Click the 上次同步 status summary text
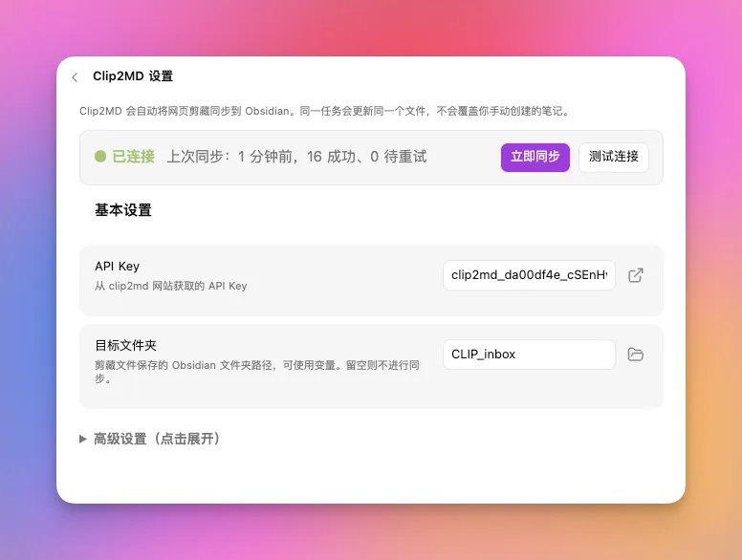742x560 pixels. tap(296, 157)
